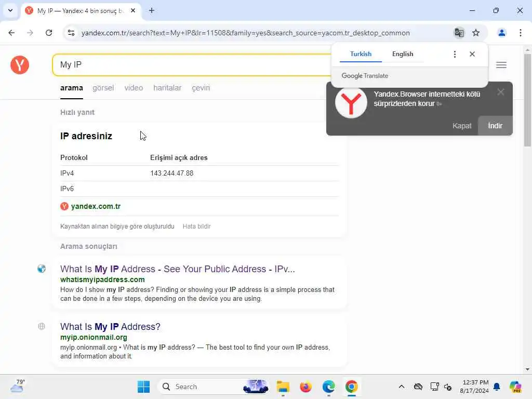
Task: Click the IPv6 protocol row label
Action: 67,189
